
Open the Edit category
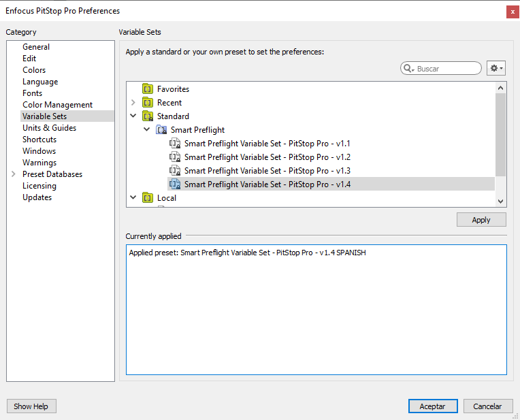[29, 59]
